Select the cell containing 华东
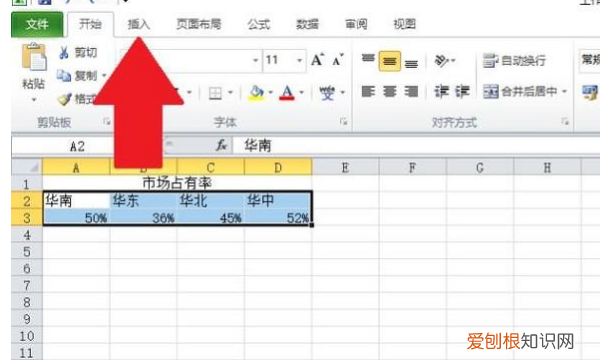The image size is (600, 360). click(143, 200)
